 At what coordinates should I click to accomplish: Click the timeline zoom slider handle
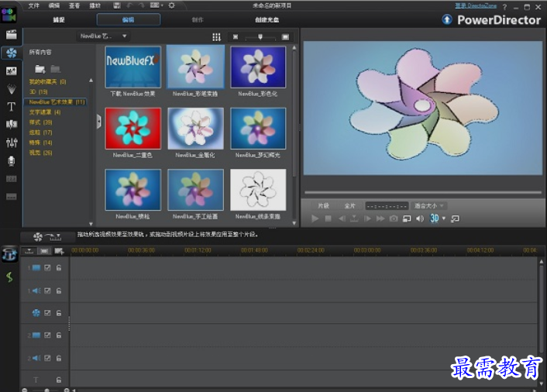(x=46, y=390)
